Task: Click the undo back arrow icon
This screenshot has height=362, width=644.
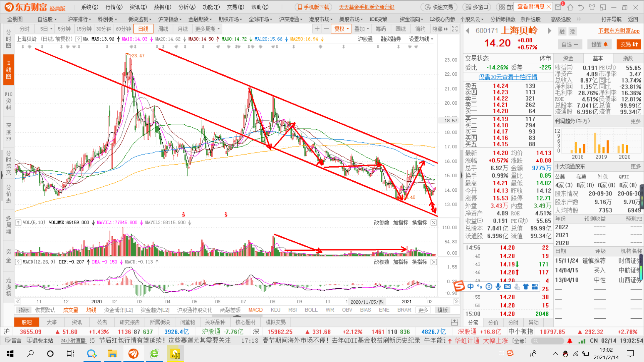Action: tap(581, 7)
